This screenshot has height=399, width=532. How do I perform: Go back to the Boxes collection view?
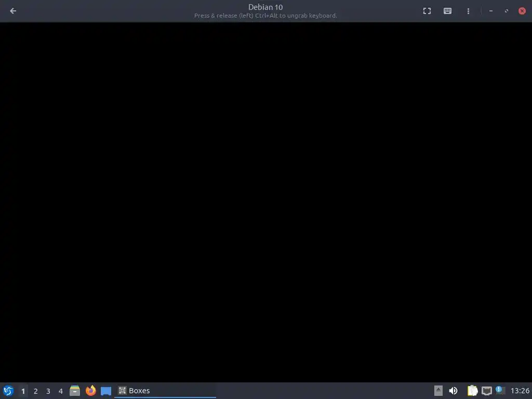(x=13, y=11)
